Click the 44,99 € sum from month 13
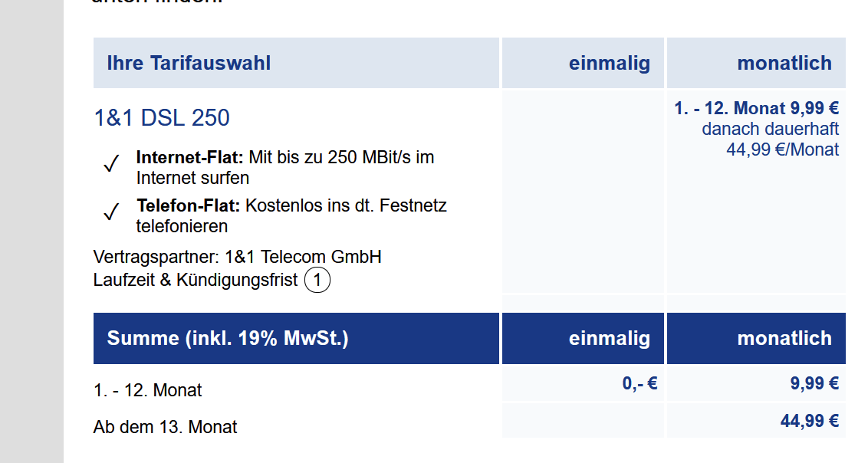This screenshot has width=868, height=463. click(x=809, y=421)
